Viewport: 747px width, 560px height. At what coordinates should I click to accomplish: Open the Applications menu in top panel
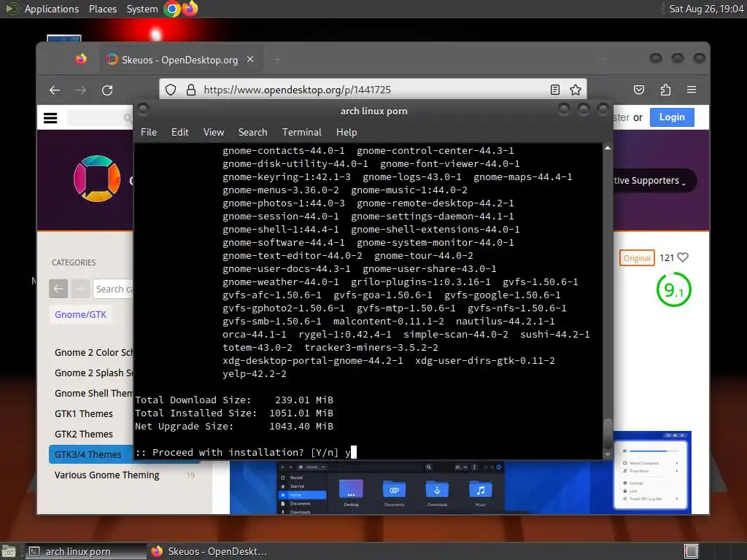click(x=52, y=9)
